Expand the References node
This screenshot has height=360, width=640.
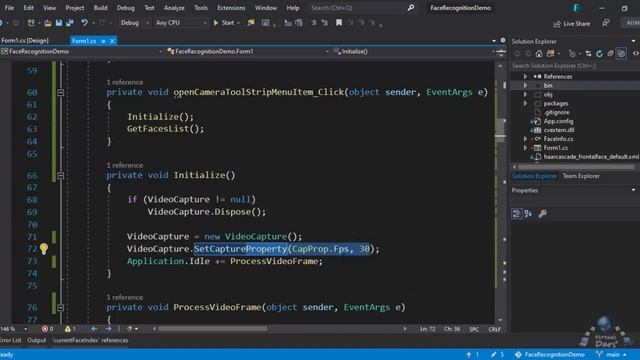click(x=525, y=76)
